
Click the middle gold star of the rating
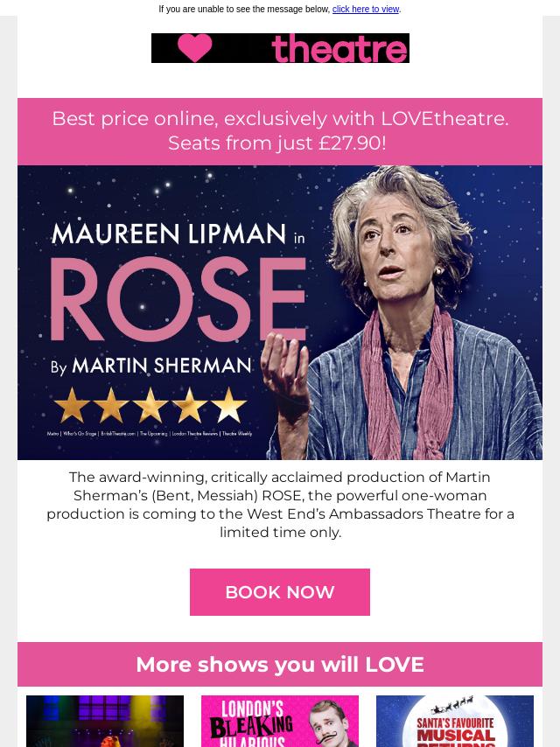[150, 405]
